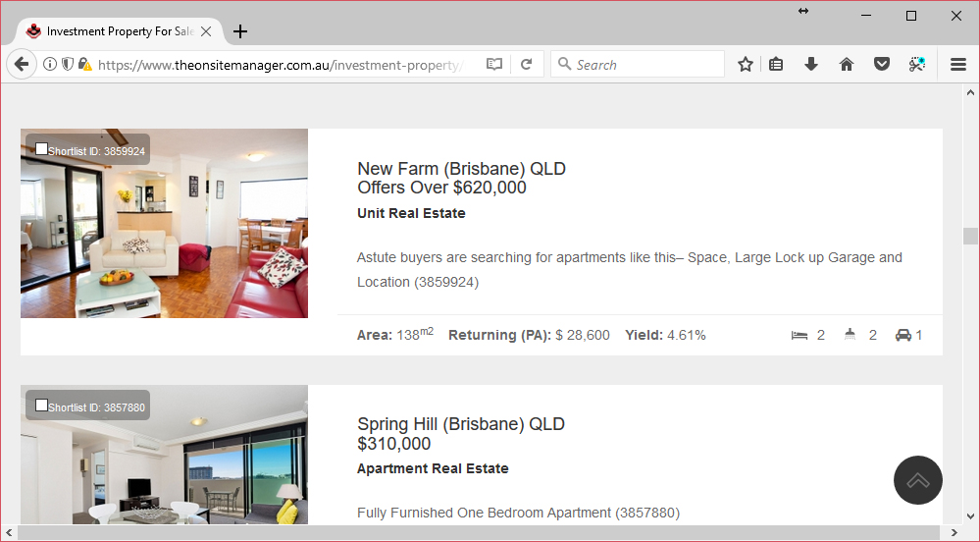This screenshot has height=542, width=980.
Task: Save page to Pocket icon
Action: point(881,64)
